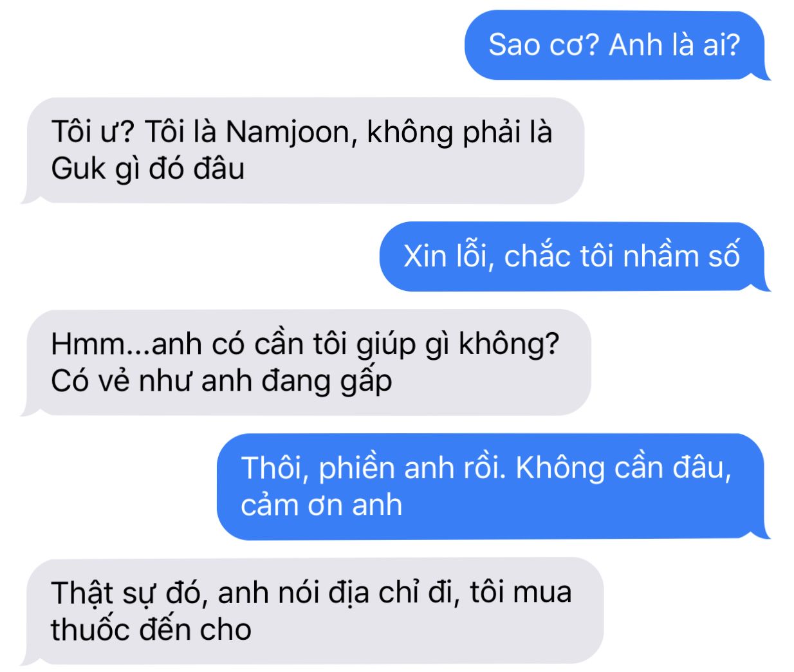This screenshot has width=794, height=672.
Task: Select the blue 'Thôi, phiền anh rồi' message
Action: coord(494,487)
